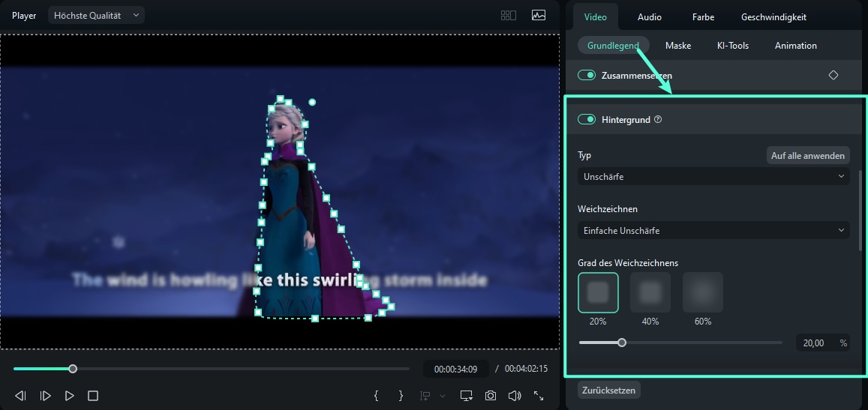Set mark out with right brace icon
The image size is (868, 410).
click(x=401, y=396)
